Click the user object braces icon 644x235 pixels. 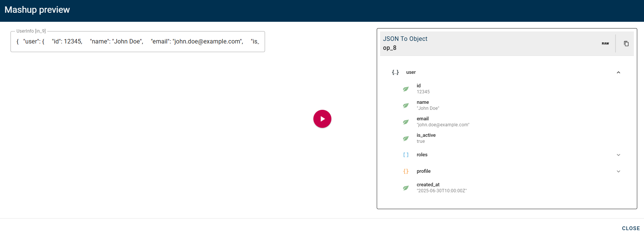point(395,72)
